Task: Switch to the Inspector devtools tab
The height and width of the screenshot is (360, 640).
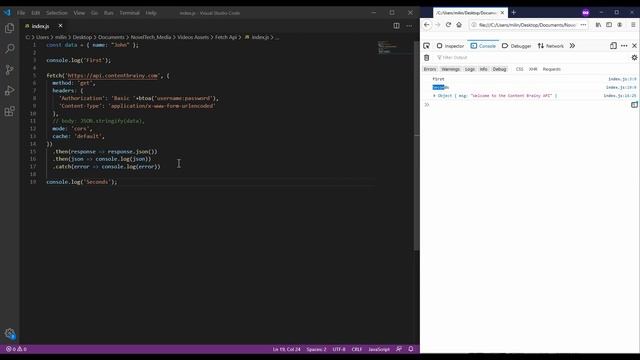Action: click(451, 46)
